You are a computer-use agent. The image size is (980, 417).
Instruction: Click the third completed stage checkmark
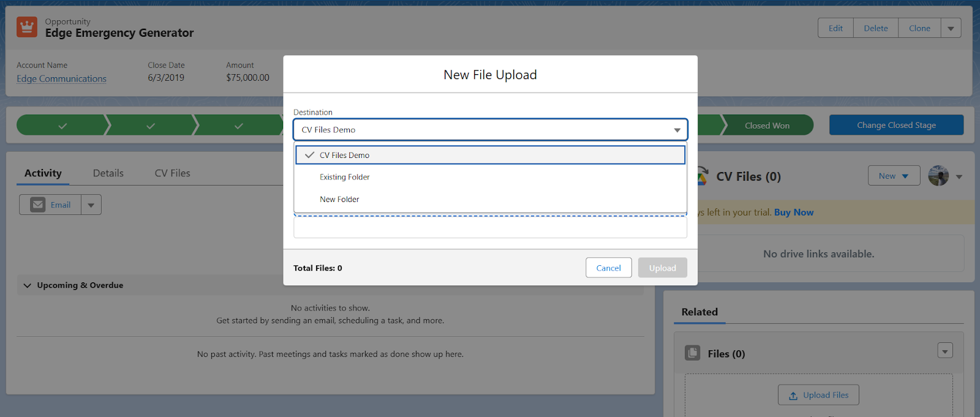[239, 126]
